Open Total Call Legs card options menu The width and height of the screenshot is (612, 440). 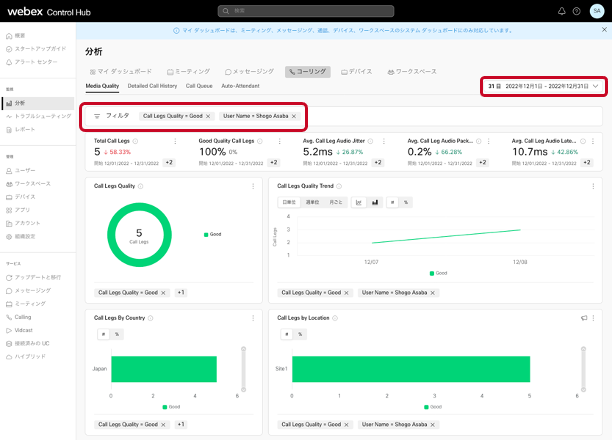pos(175,141)
